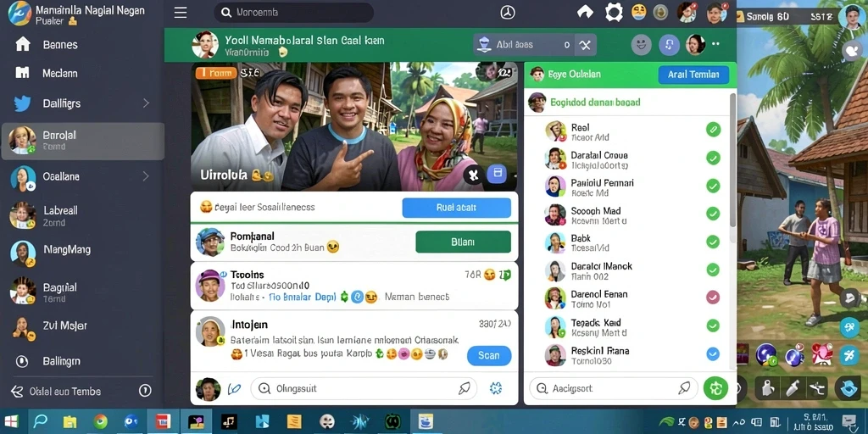
Task: Click the Windows Start button
Action: (x=11, y=421)
